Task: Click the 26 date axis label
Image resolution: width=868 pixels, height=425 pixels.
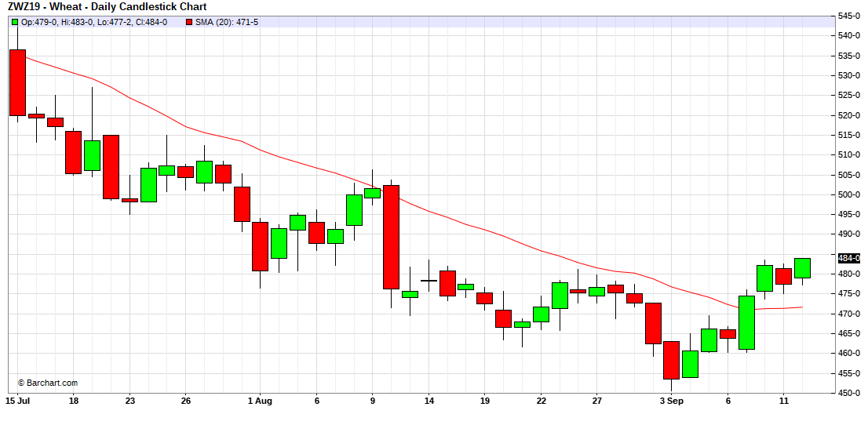Action: [x=186, y=401]
